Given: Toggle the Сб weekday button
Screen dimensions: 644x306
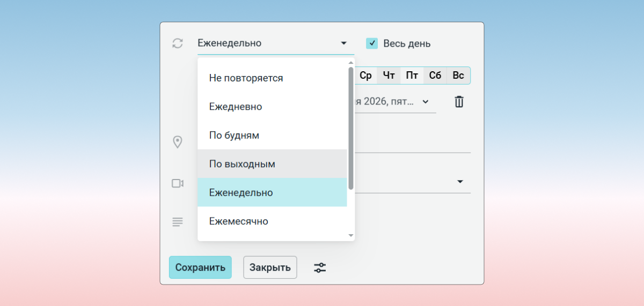Looking at the screenshot, I should click(x=435, y=76).
